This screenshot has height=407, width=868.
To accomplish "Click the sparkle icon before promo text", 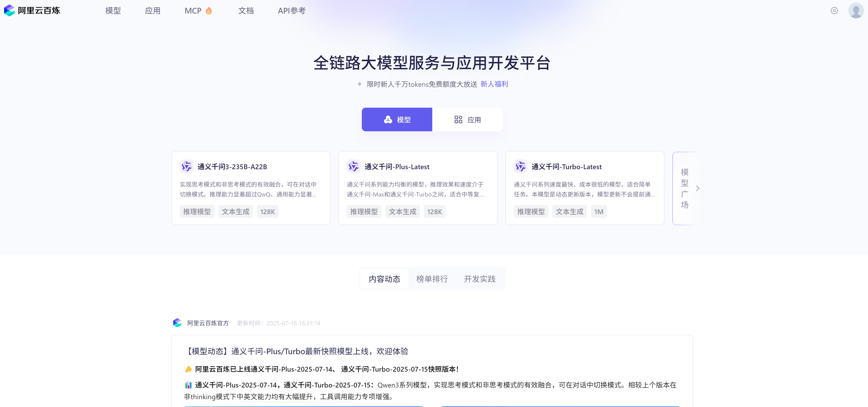I will tap(360, 84).
